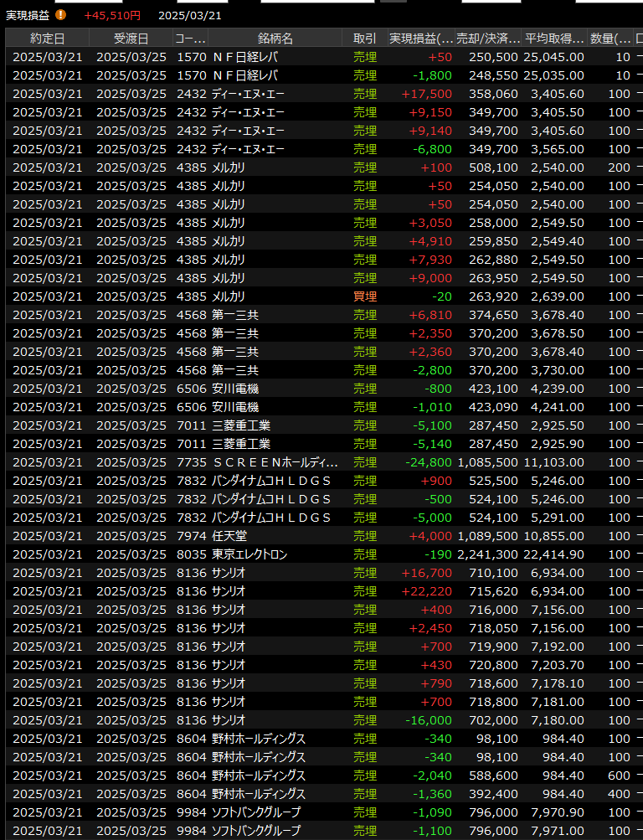Click the 平均取得 column header
Viewport: 643px width, 840px height.
coord(554,39)
